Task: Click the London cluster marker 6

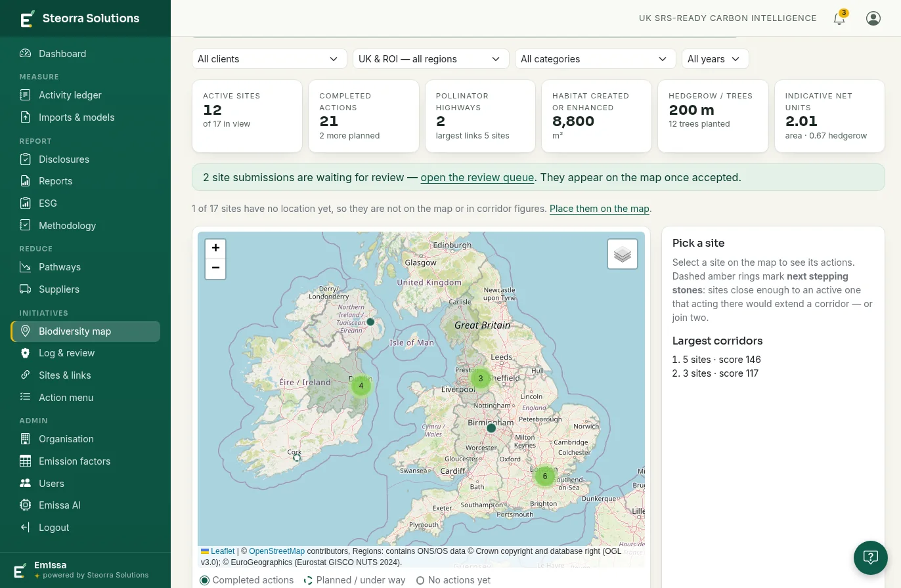Action: click(545, 476)
